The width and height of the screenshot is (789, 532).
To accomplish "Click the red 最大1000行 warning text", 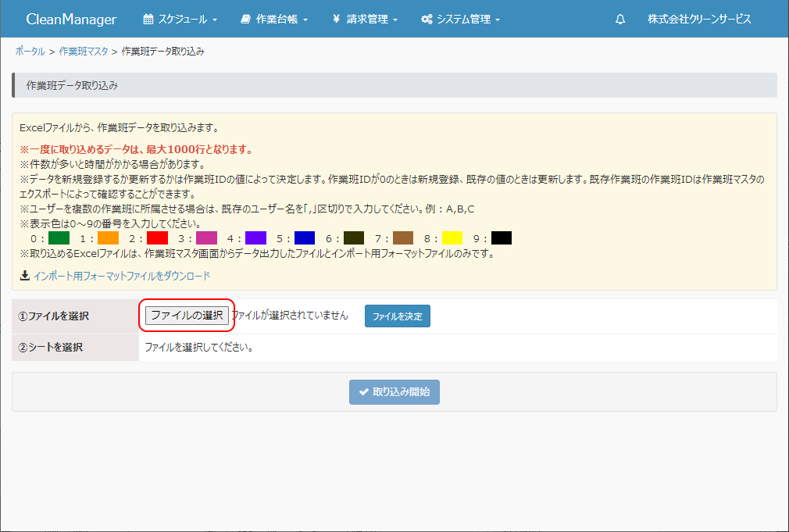I will 137,149.
